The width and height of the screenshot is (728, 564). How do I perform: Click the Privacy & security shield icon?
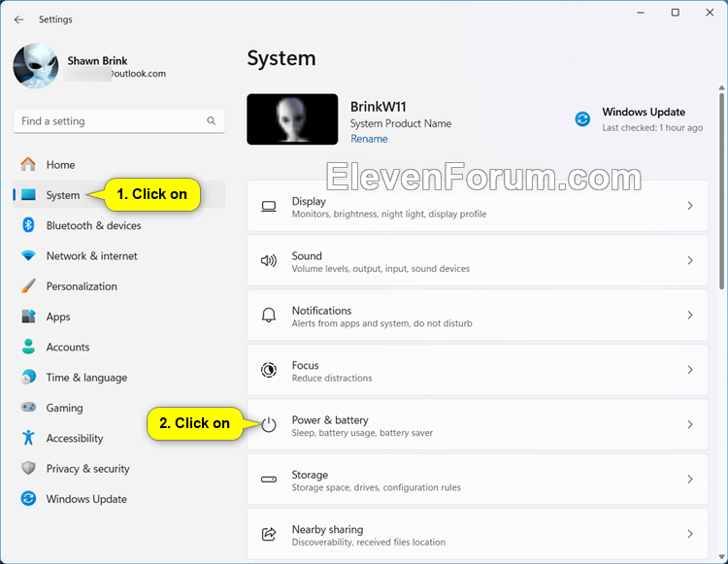28,468
